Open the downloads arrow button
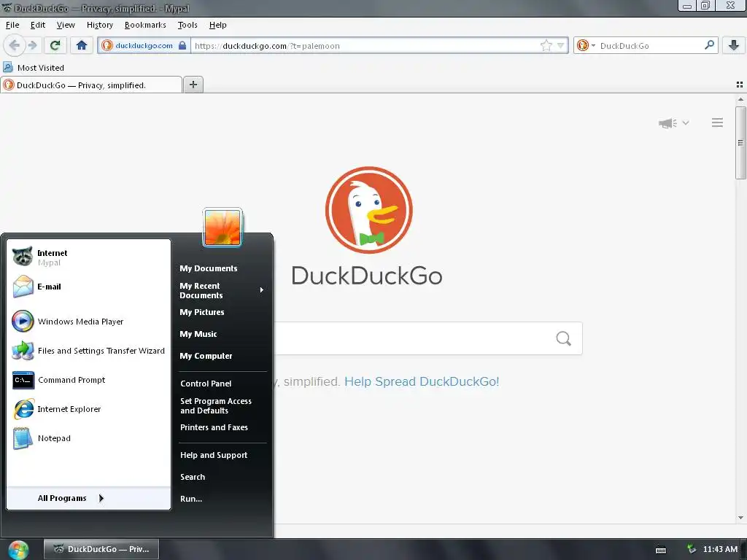This screenshot has height=560, width=747. pos(733,45)
